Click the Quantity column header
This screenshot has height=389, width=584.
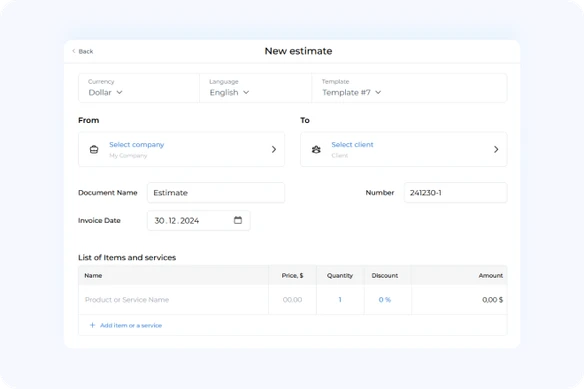coord(340,275)
